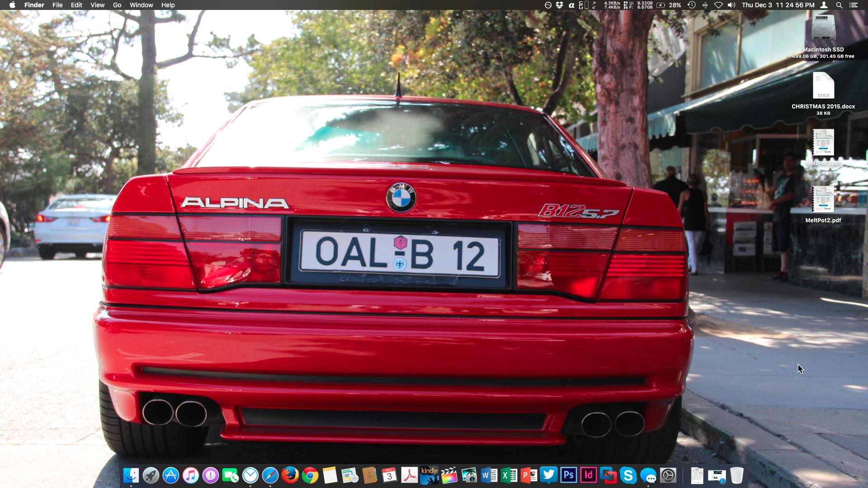Open Image Capture camera icon in Dock
Viewport: 868px width, 488px height.
coord(469,475)
